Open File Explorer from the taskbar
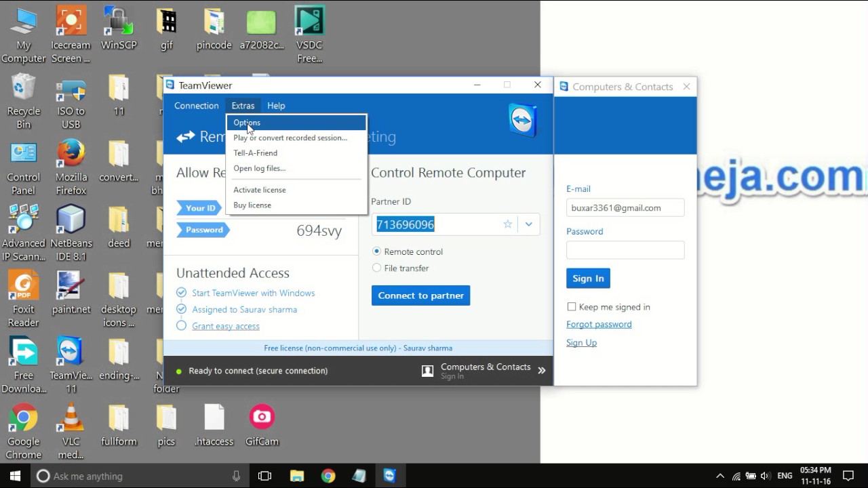This screenshot has width=868, height=488. pos(297,476)
